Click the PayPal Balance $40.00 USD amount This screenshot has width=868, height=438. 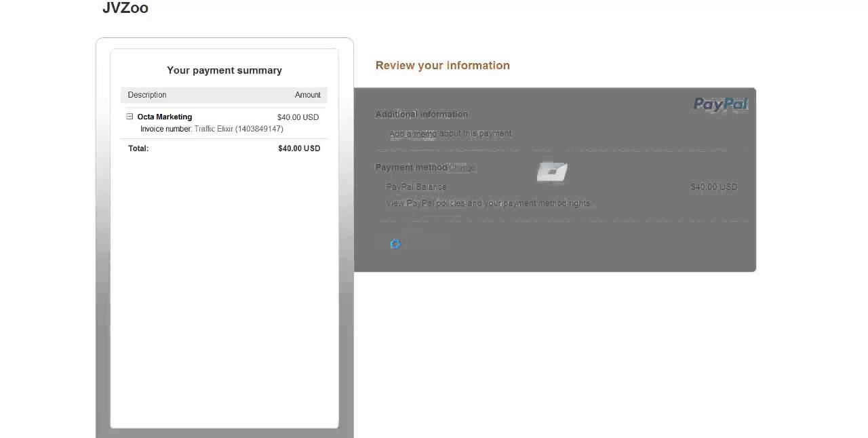pyautogui.click(x=714, y=187)
